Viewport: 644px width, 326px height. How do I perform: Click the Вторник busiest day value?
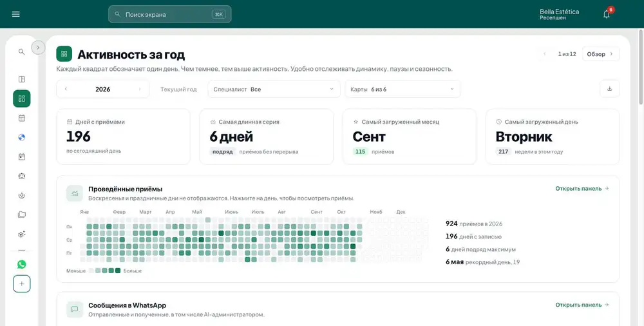(x=524, y=137)
